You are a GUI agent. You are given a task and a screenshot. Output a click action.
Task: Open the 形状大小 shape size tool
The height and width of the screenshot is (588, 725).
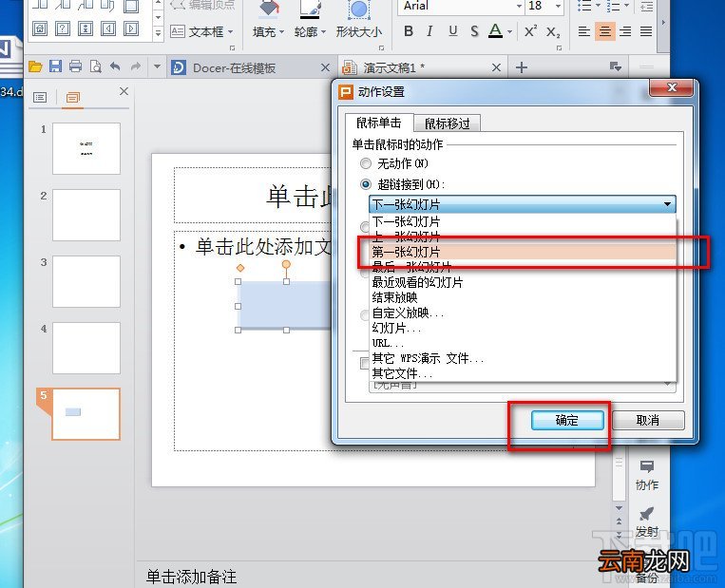[359, 19]
